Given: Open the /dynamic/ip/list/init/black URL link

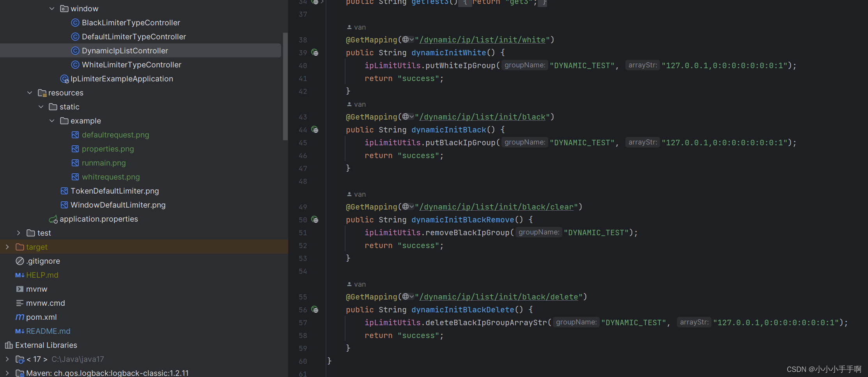Looking at the screenshot, I should pyautogui.click(x=482, y=117).
